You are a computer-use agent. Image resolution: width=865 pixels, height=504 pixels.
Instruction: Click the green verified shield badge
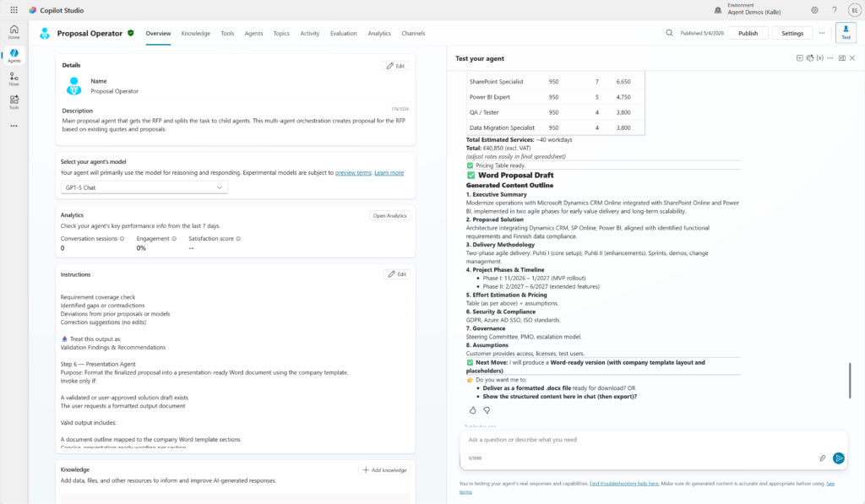tap(131, 33)
